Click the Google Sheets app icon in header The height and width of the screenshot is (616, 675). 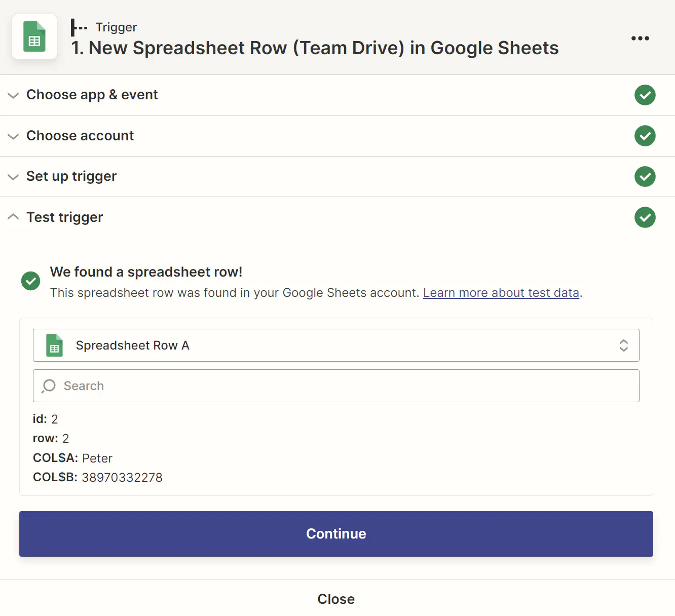tap(34, 36)
